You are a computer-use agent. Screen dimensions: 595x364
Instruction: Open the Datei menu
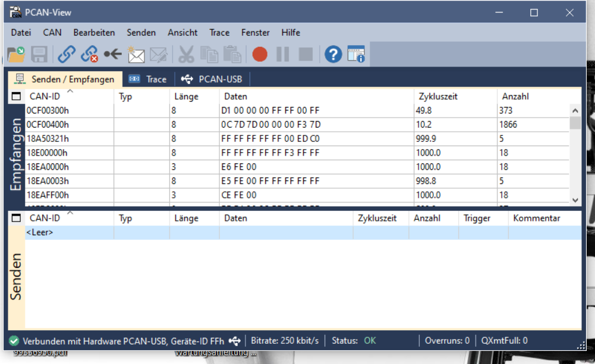[x=21, y=33]
